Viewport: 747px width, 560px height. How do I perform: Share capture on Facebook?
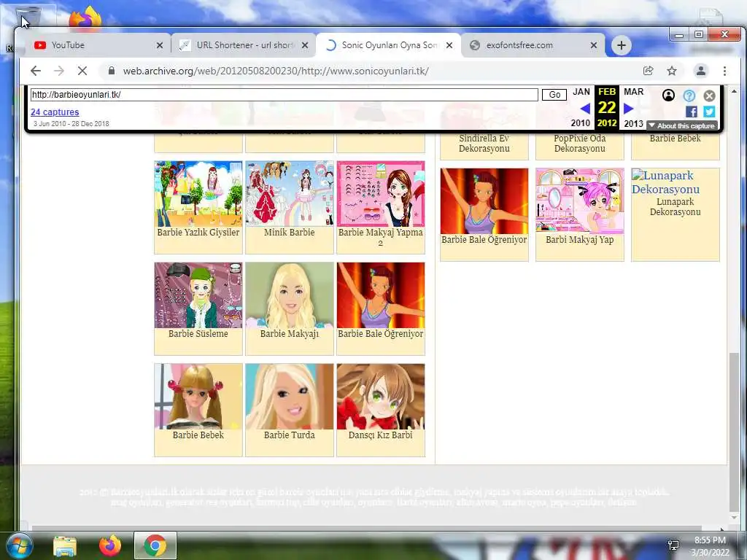click(692, 112)
